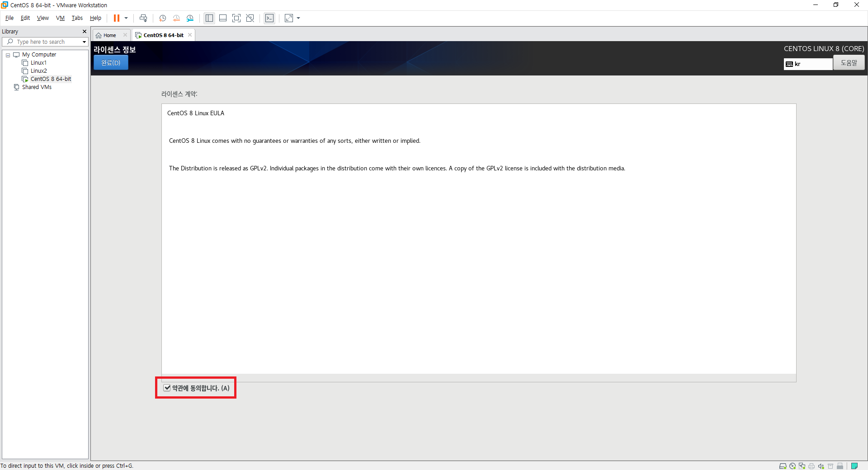The width and height of the screenshot is (868, 470).
Task: Toggle the 약관에 동의합니다 agreement checkbox
Action: click(167, 388)
